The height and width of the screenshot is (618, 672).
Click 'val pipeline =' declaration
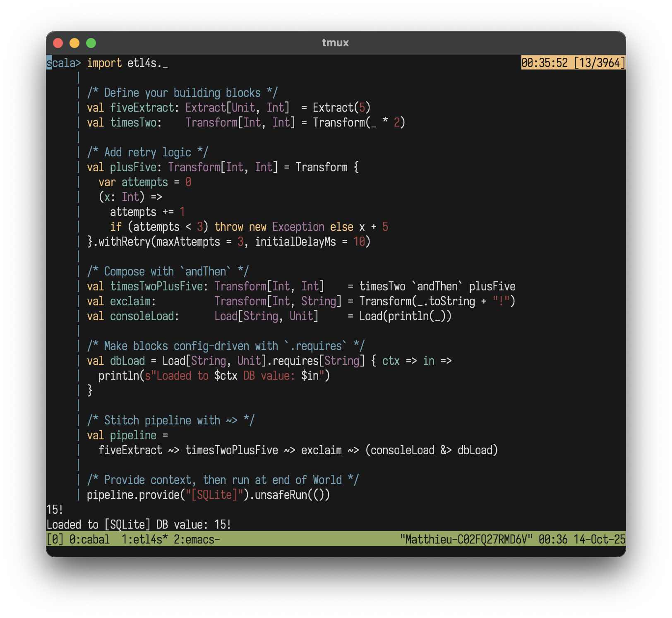[x=127, y=435]
